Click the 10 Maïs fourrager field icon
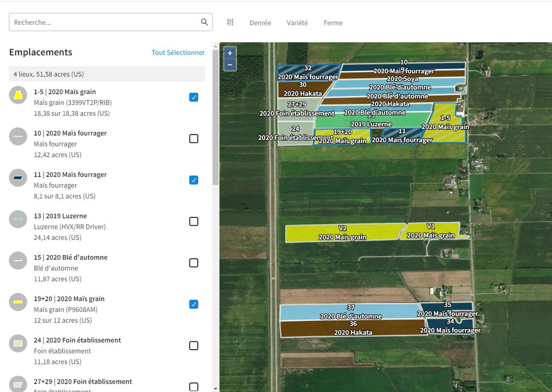This screenshot has height=392, width=552. pyautogui.click(x=18, y=136)
